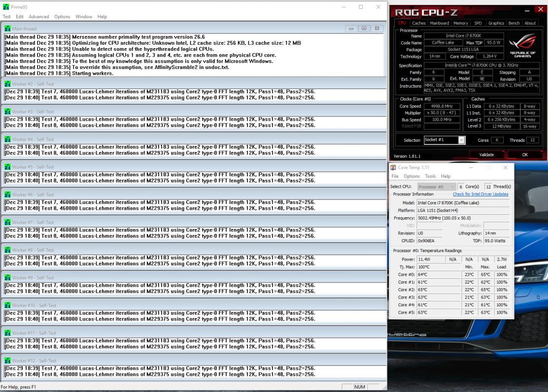Click Check for Intel Driver Updates link
Viewport: 548px width, 392px height.
pos(480,194)
